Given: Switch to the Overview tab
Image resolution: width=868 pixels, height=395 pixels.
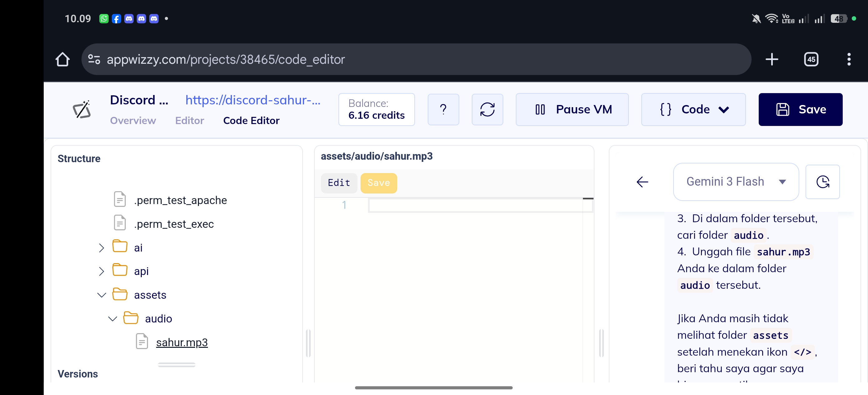Looking at the screenshot, I should point(133,120).
